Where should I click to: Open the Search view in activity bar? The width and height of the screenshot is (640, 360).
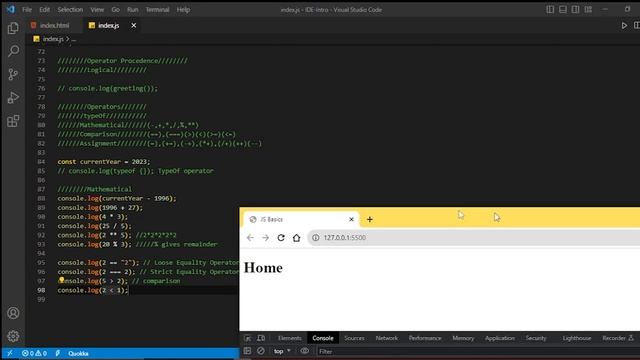13,51
